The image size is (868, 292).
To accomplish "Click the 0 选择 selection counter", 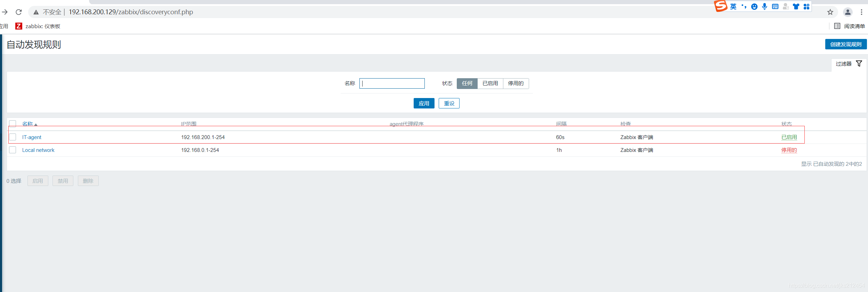I will pos(14,181).
